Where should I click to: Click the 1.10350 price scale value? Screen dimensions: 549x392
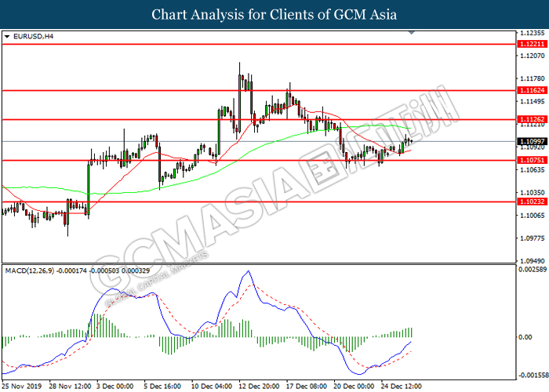[533, 193]
